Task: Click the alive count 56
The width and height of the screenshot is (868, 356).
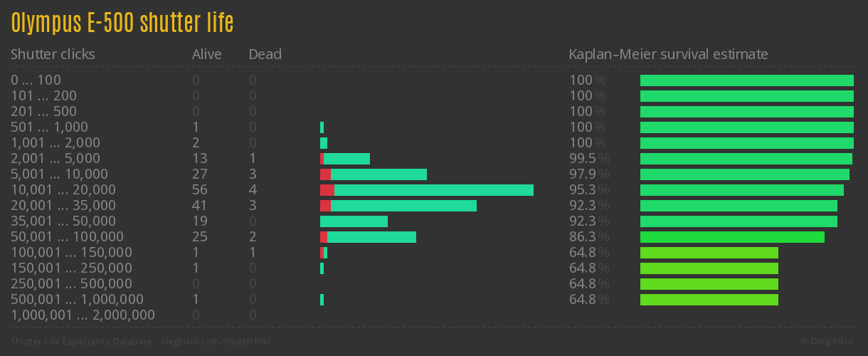Action: pos(199,190)
